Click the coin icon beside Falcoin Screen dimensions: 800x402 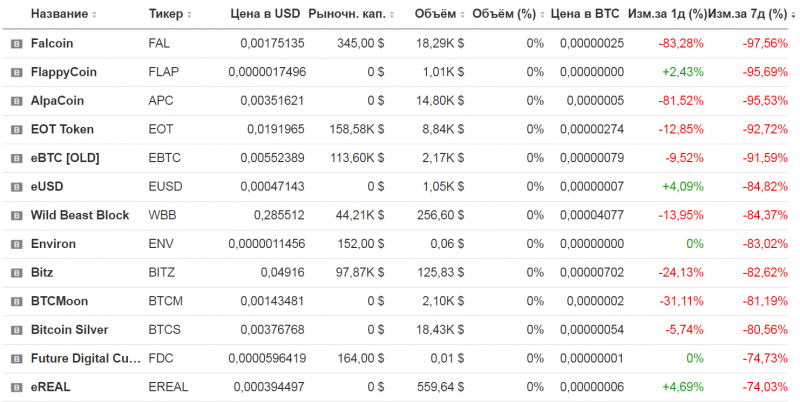click(x=16, y=44)
